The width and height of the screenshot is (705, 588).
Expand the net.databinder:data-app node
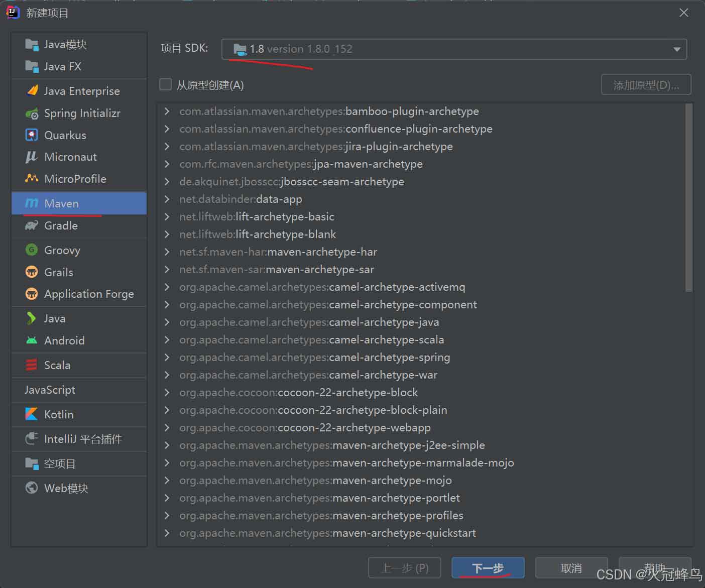point(167,199)
